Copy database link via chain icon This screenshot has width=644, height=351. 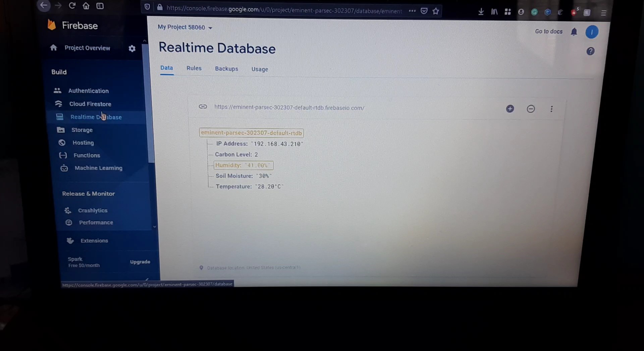pos(203,107)
